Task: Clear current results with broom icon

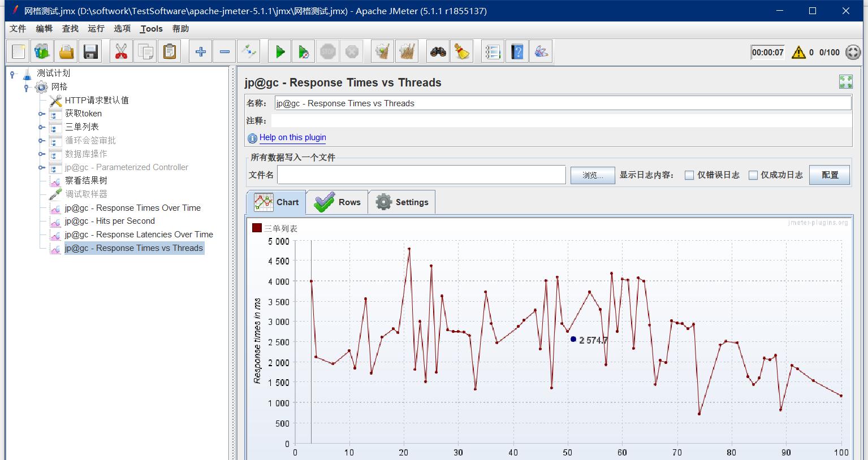Action: coord(383,52)
